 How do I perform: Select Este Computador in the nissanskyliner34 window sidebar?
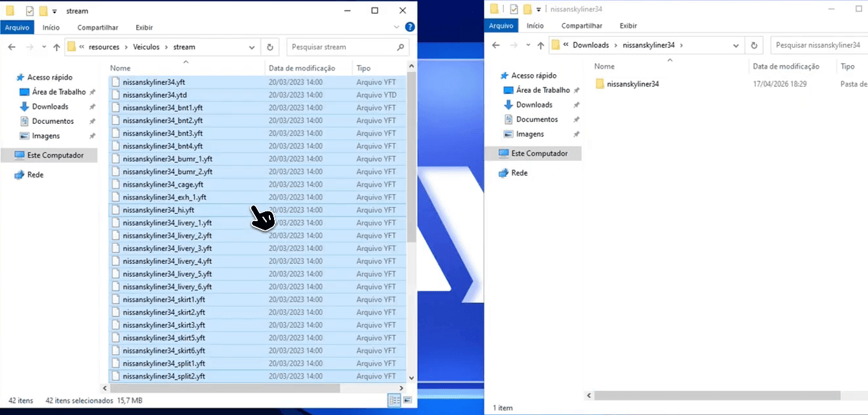pyautogui.click(x=533, y=153)
